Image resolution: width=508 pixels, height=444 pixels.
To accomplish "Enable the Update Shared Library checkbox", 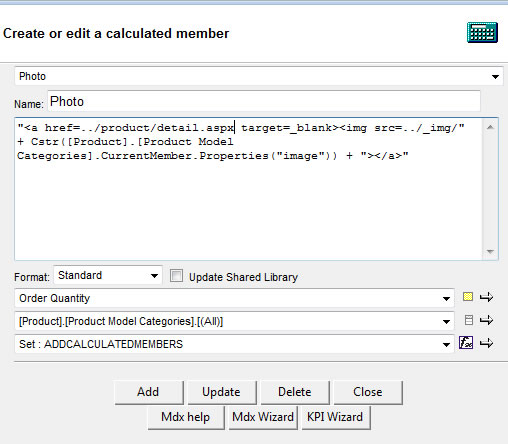I will coord(176,276).
